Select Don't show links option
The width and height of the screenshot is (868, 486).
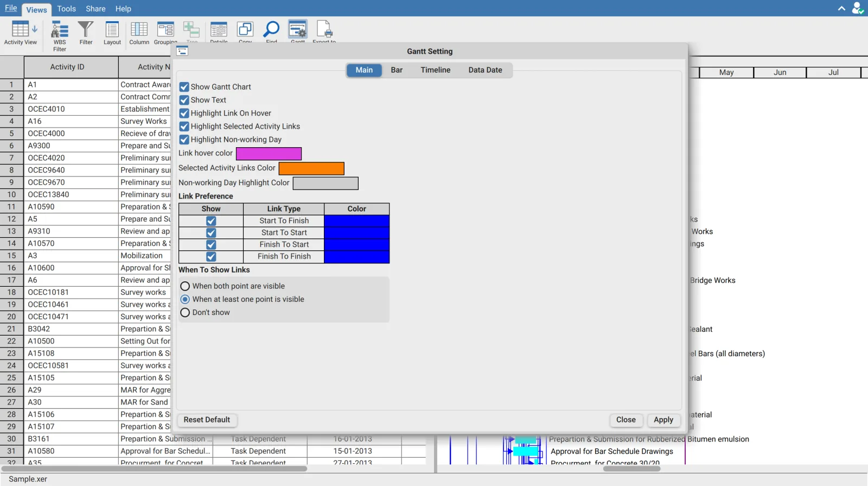(185, 312)
